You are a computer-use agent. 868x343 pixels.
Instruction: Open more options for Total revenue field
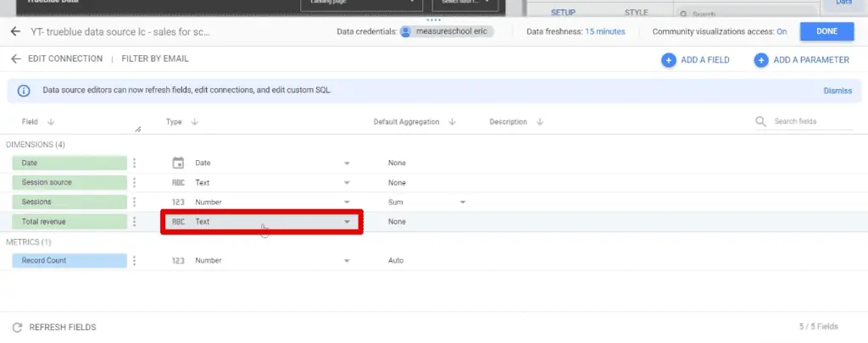pyautogui.click(x=135, y=221)
